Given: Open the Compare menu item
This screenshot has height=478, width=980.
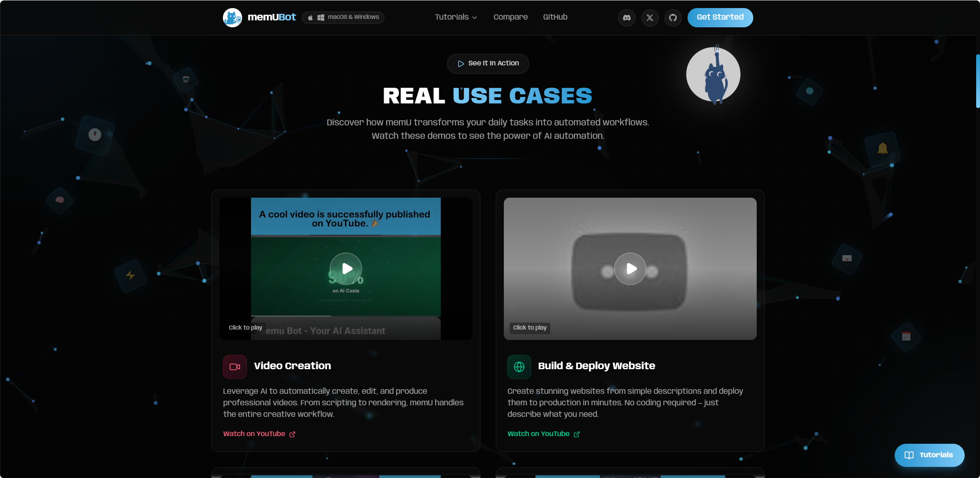Looking at the screenshot, I should pyautogui.click(x=510, y=17).
